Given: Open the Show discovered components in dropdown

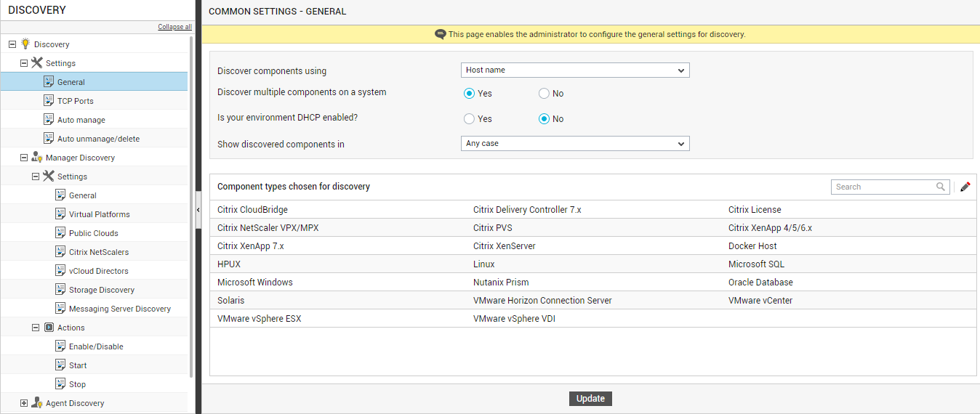Looking at the screenshot, I should pos(575,144).
